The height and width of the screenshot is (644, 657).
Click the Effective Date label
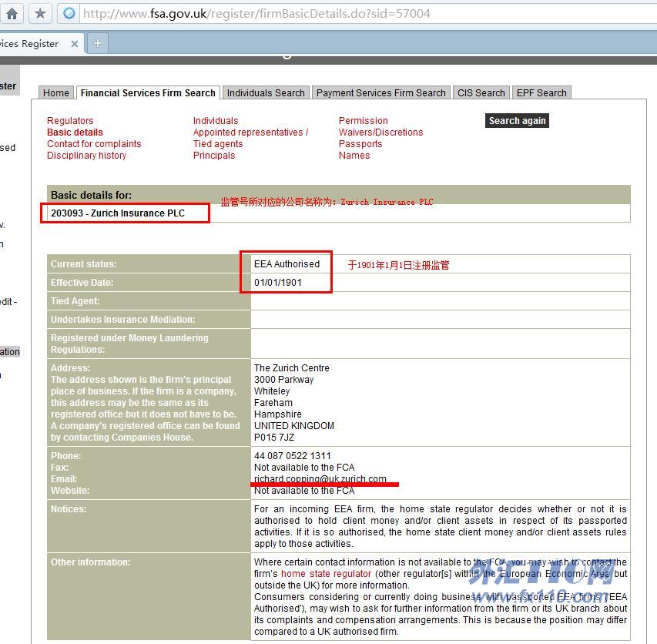click(x=82, y=283)
